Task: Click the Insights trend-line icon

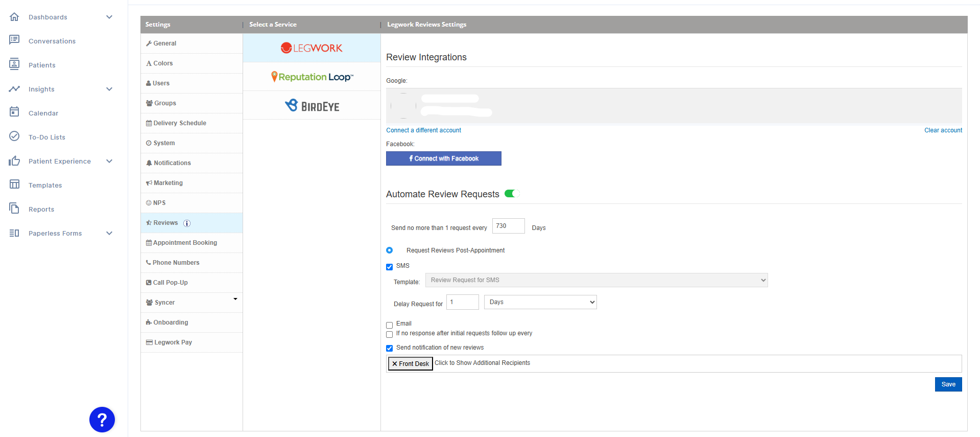Action: [14, 89]
